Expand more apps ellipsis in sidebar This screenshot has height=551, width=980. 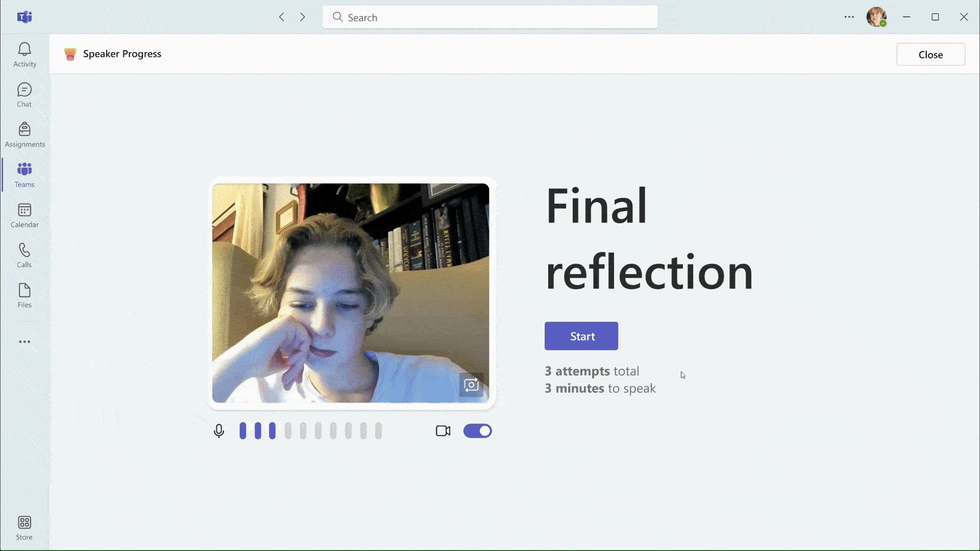[x=24, y=342]
